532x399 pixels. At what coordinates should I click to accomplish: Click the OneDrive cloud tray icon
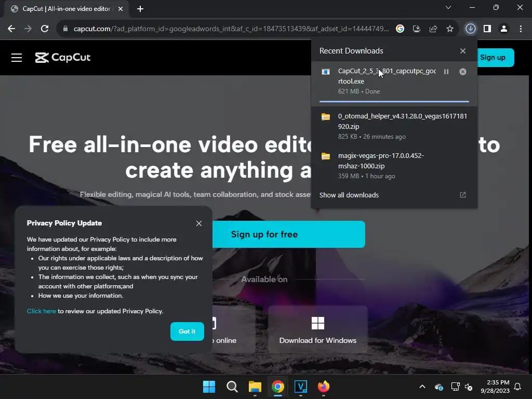pos(438,387)
